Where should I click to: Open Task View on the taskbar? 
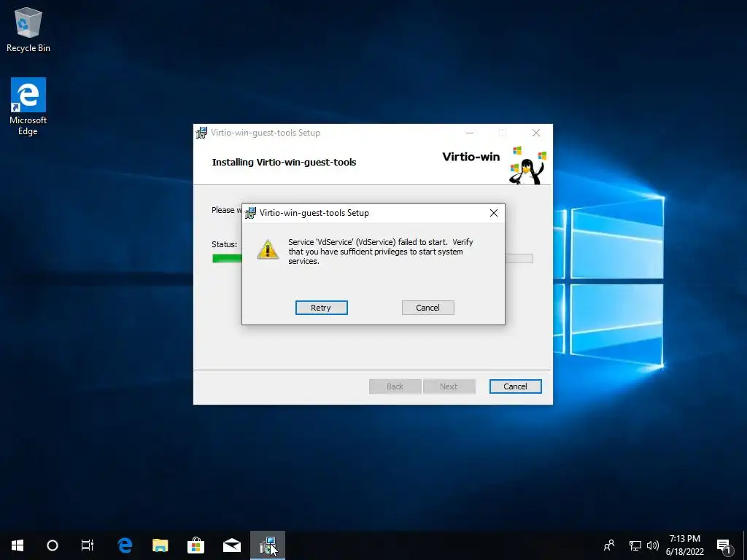(x=88, y=545)
